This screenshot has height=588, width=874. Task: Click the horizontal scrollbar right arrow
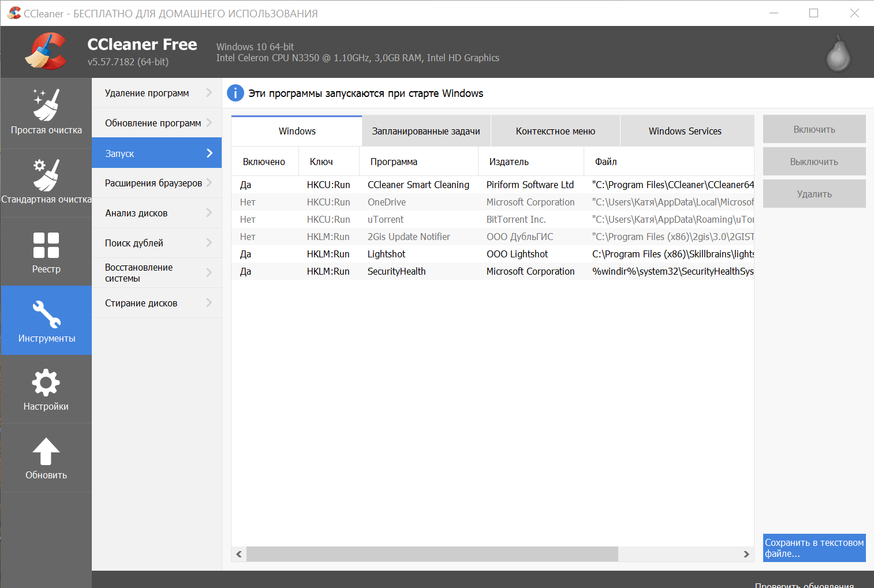[x=746, y=554]
